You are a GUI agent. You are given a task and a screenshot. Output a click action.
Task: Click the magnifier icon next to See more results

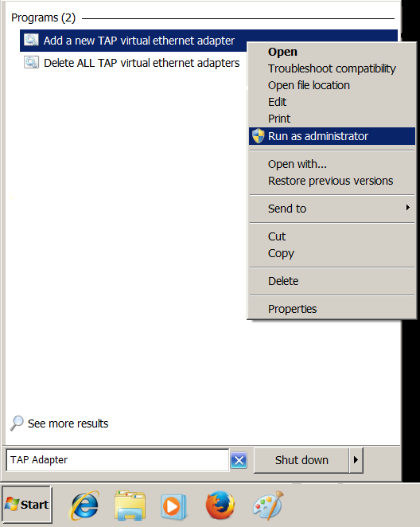pyautogui.click(x=17, y=424)
